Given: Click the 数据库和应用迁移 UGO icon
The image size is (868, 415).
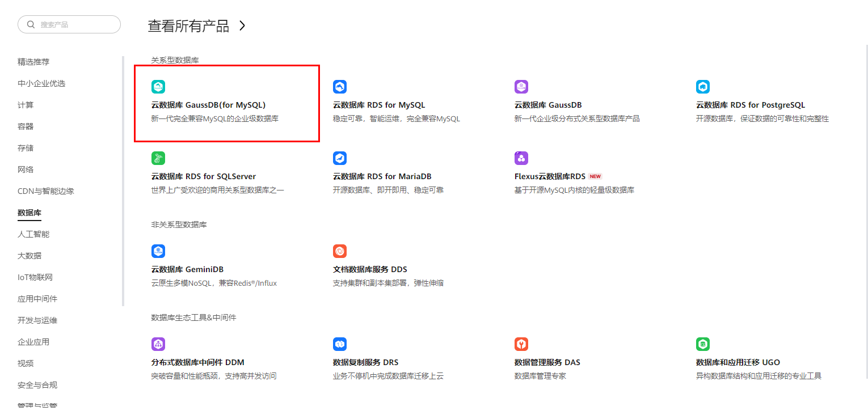Looking at the screenshot, I should 703,344.
